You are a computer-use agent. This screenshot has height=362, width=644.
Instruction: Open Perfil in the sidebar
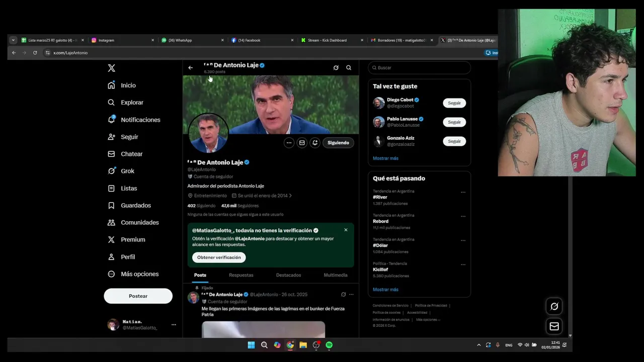[x=121, y=257]
